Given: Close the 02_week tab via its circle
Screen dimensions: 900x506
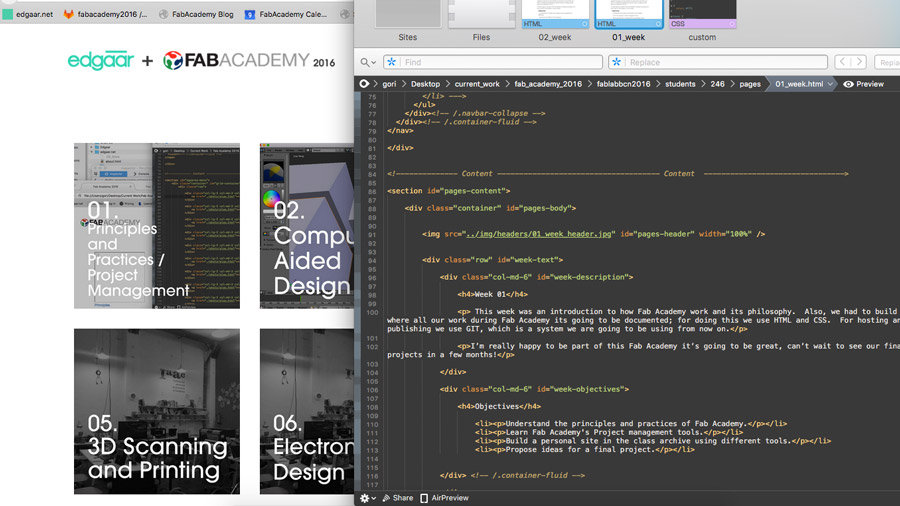Looking at the screenshot, I should (584, 24).
